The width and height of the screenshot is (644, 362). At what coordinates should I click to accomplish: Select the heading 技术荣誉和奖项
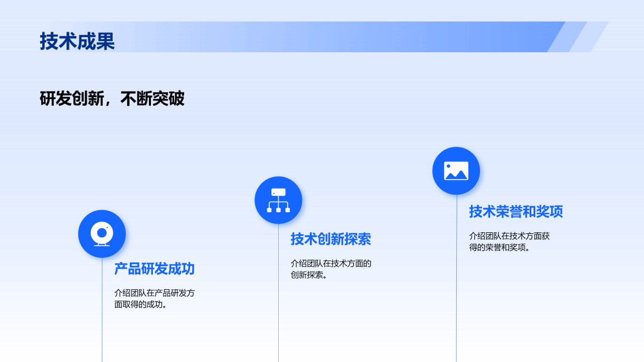click(x=516, y=212)
